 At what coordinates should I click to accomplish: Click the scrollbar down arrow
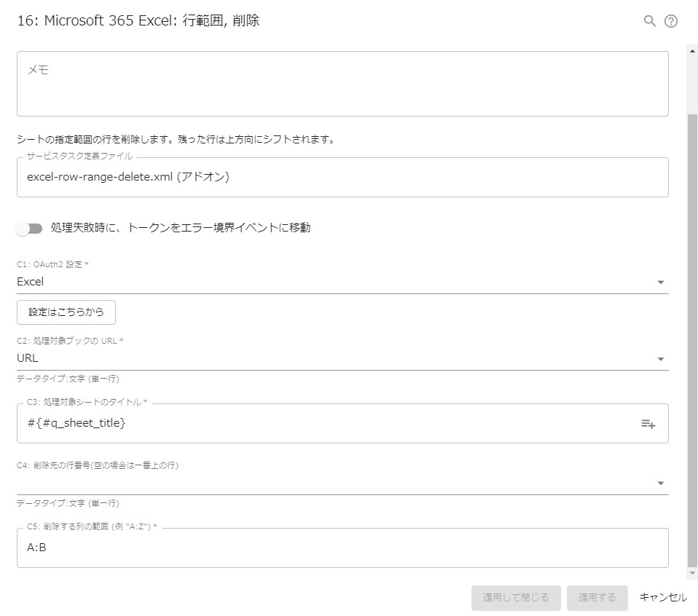pyautogui.click(x=692, y=572)
